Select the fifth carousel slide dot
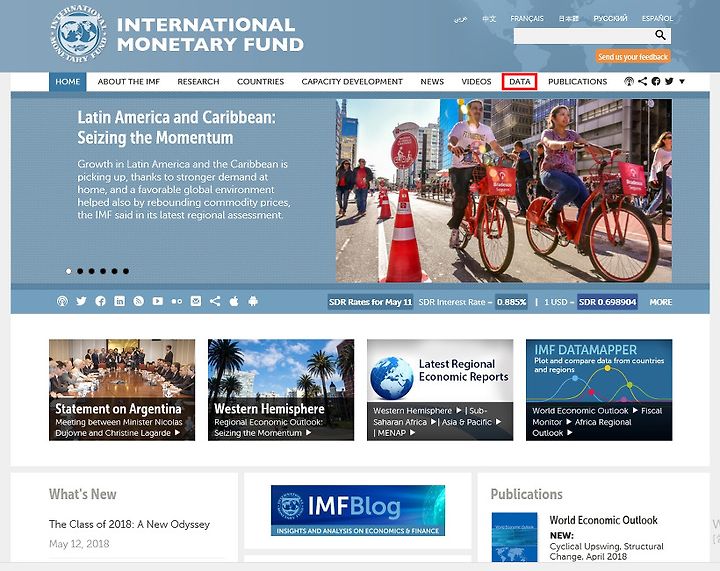Screen dimensions: 720x571 (114, 271)
